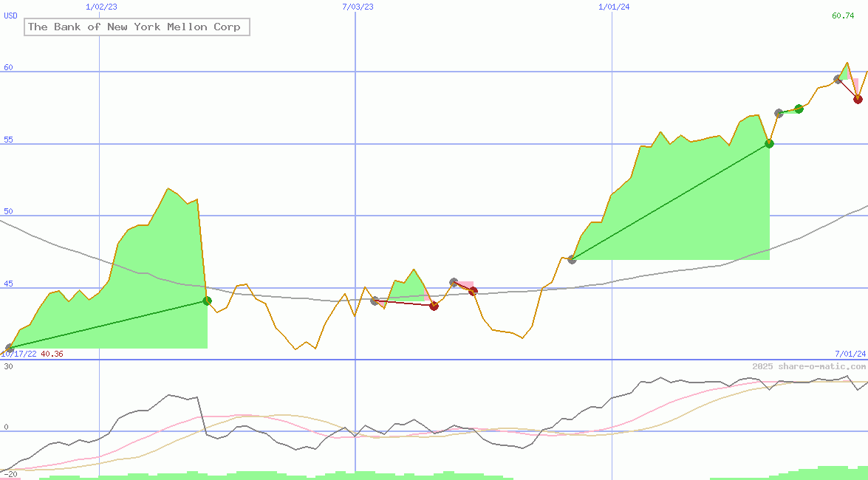Select grey entry marker starting the largest green trade

coord(572,259)
